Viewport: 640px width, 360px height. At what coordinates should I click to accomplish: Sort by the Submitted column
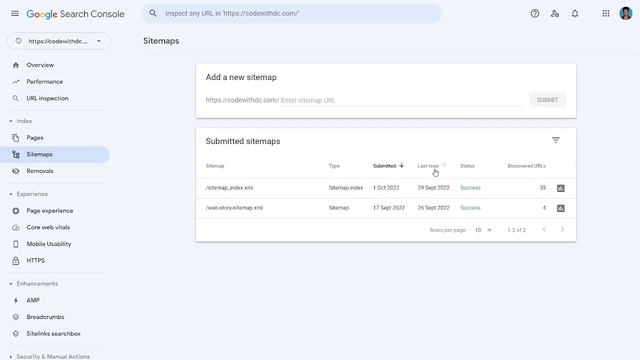pyautogui.click(x=388, y=166)
